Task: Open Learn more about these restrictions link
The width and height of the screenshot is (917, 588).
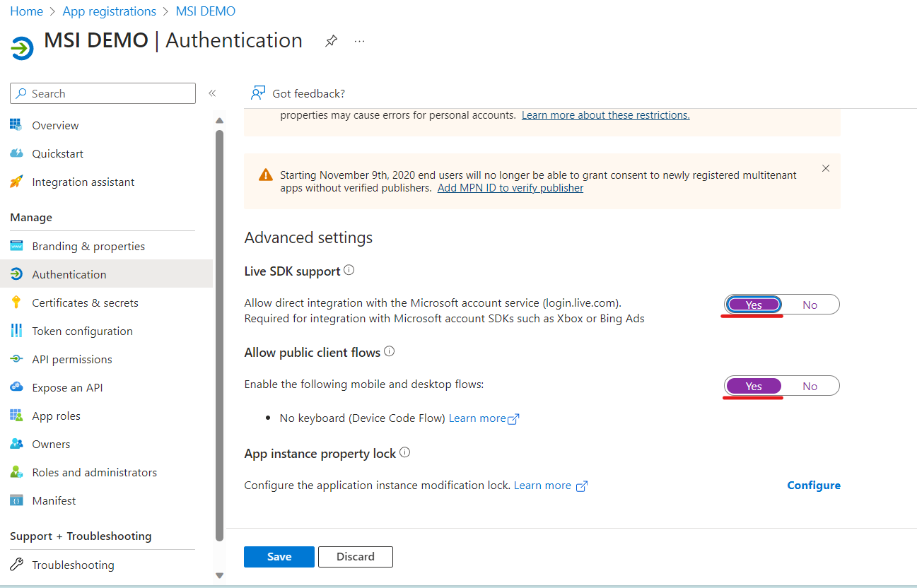Action: click(606, 114)
